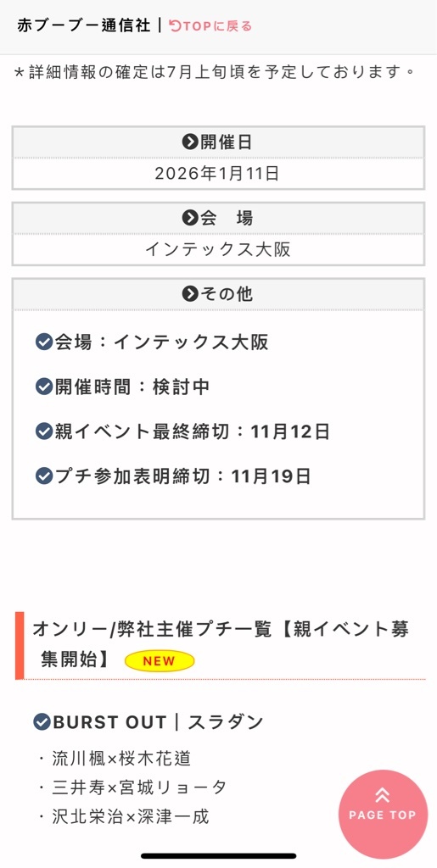437x868 pixels.
Task: Click the 2026年1月11日 date cell
Action: tap(218, 174)
